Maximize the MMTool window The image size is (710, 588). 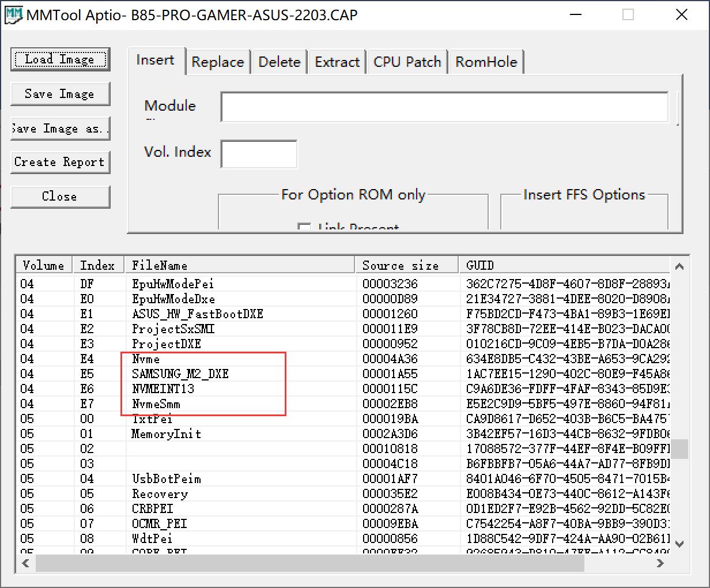(628, 14)
